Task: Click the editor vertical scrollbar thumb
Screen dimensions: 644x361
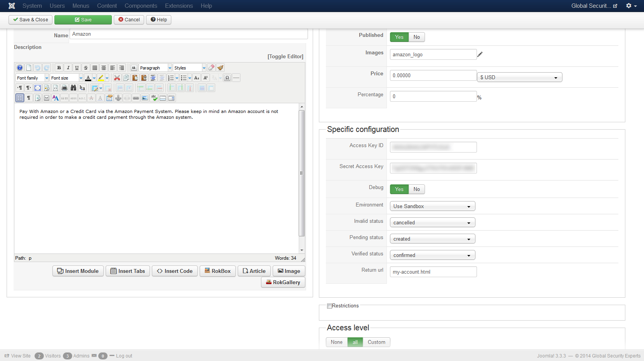Action: coord(301,173)
